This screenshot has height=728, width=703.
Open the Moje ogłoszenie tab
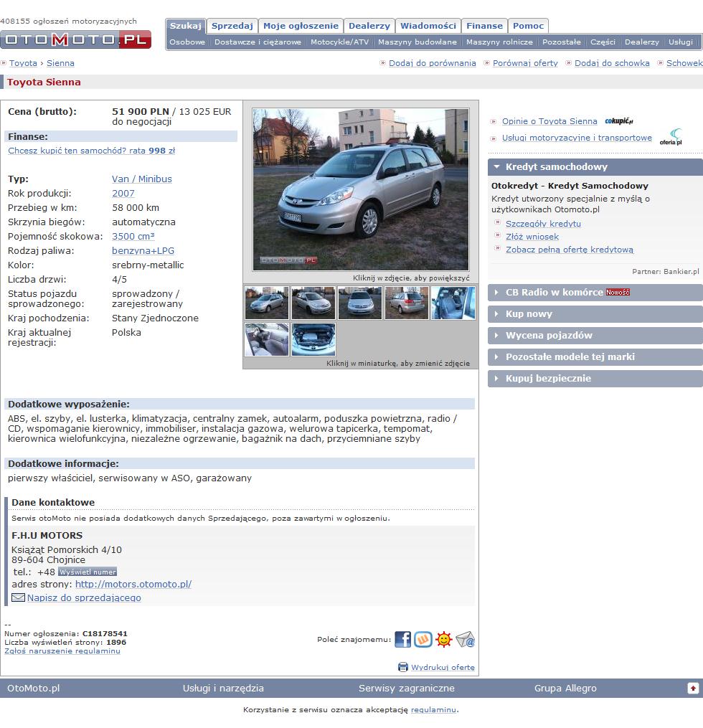pos(301,26)
